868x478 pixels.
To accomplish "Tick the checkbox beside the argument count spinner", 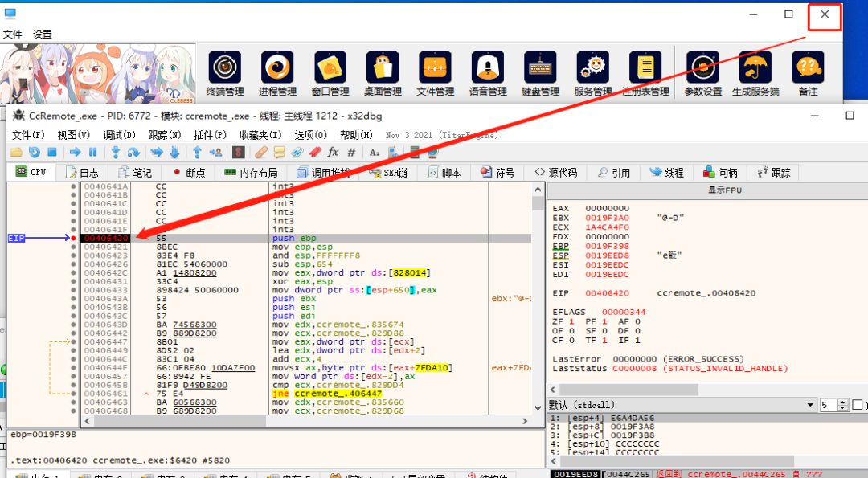I will [857, 405].
